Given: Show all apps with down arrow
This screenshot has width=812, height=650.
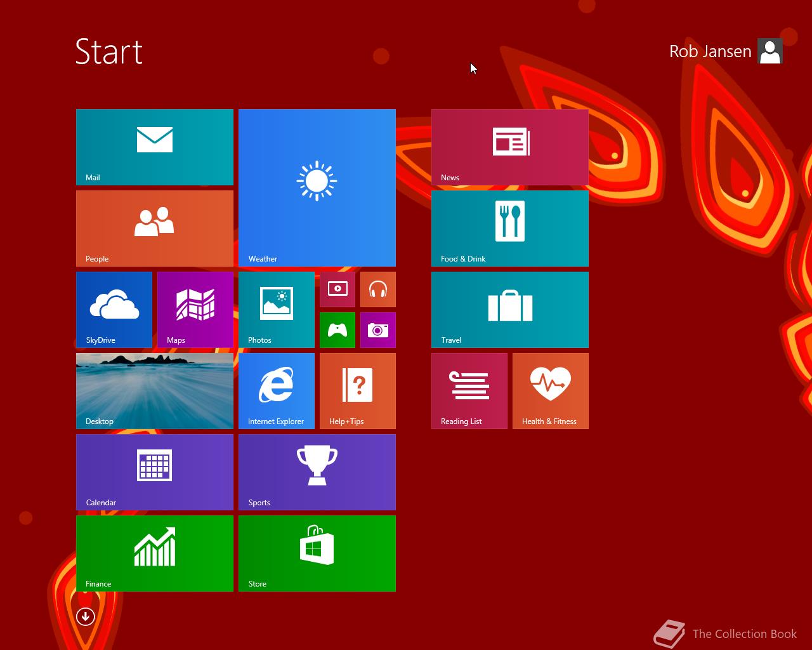Looking at the screenshot, I should pos(86,616).
